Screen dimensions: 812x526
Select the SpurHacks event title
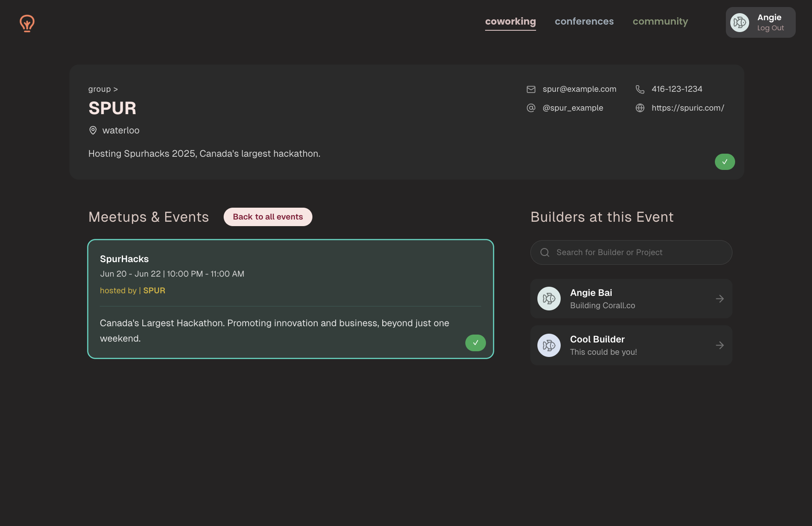(x=124, y=259)
